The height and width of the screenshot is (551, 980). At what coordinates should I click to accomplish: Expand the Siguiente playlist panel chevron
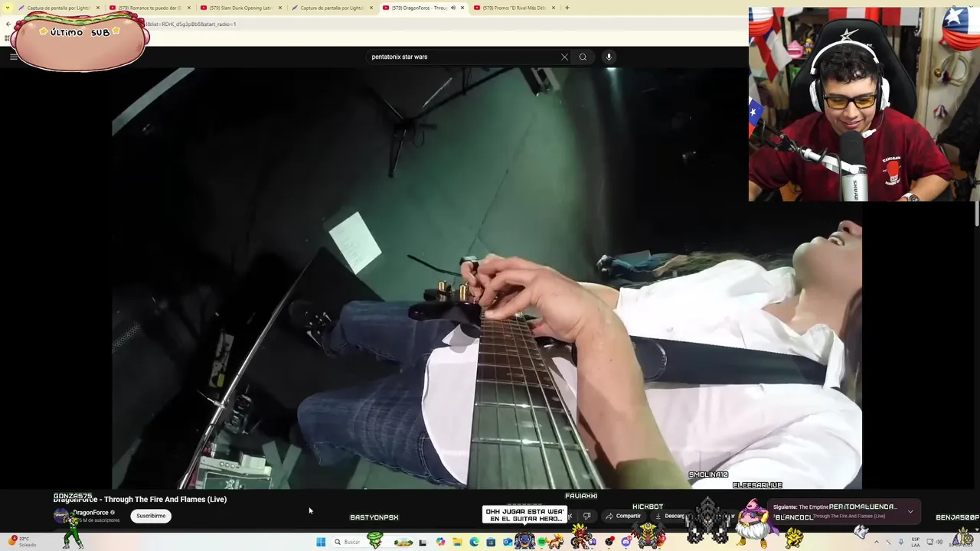click(910, 511)
